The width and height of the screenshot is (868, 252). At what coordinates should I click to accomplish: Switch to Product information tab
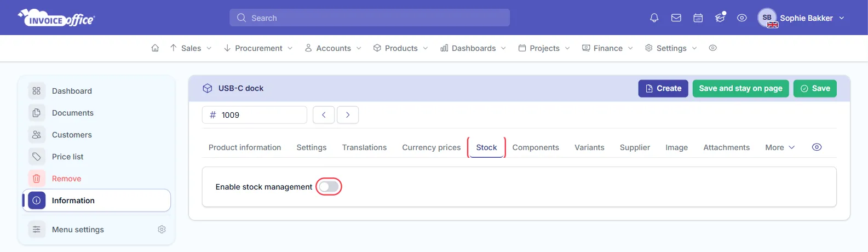coord(245,147)
